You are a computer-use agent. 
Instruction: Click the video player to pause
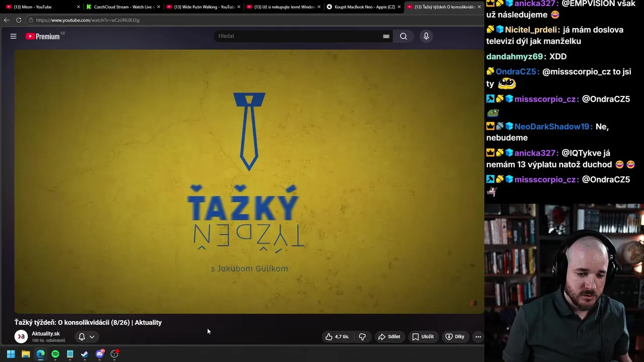[249, 181]
